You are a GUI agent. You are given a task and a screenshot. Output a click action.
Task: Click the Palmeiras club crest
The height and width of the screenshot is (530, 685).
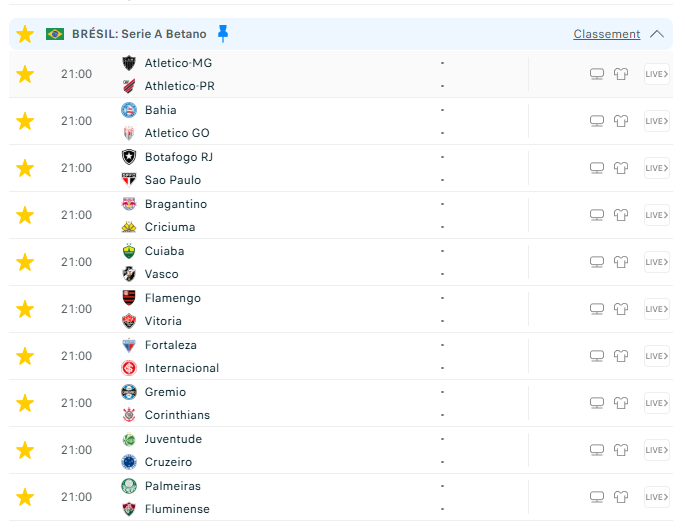click(129, 486)
